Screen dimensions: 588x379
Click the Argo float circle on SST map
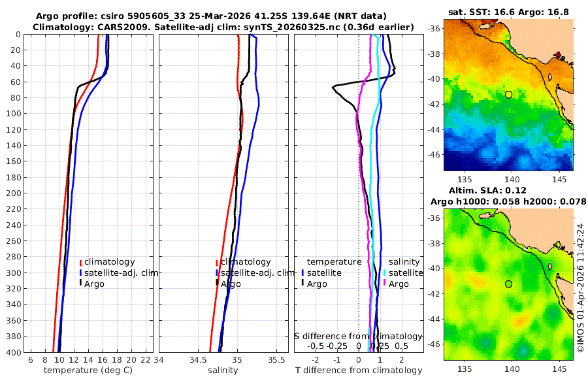[x=508, y=95]
